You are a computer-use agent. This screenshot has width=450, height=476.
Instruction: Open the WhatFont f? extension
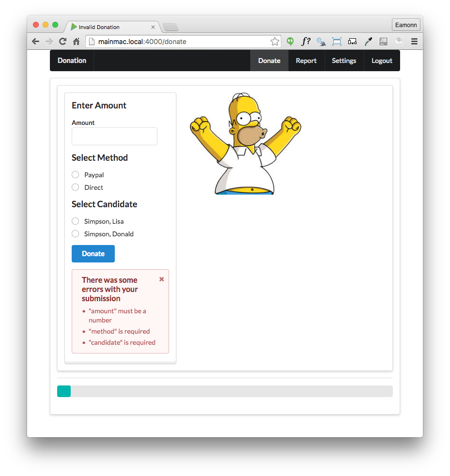point(306,42)
